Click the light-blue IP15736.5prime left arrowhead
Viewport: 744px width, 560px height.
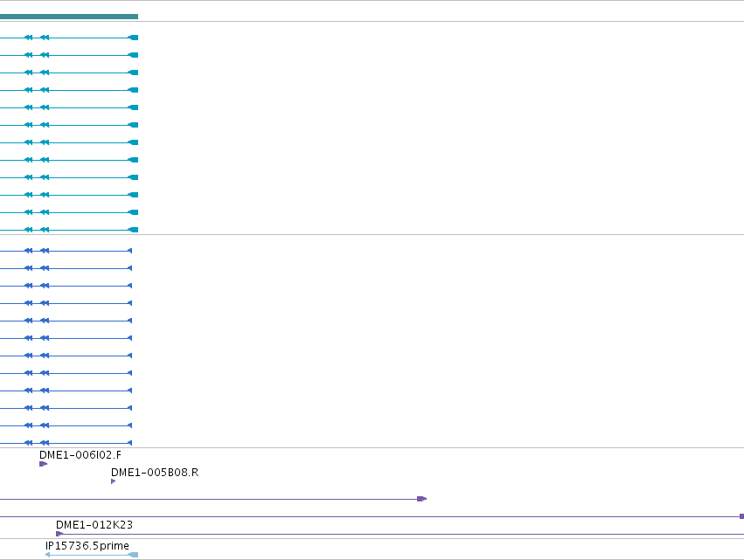coord(47,555)
